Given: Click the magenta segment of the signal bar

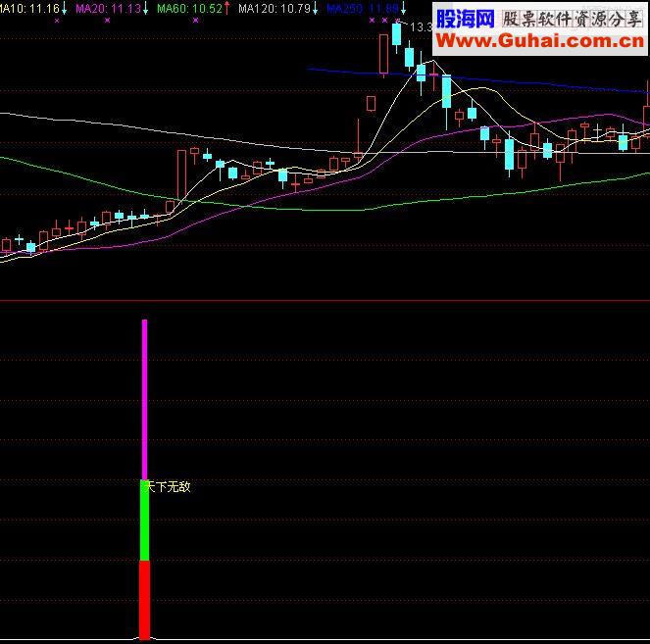Looking at the screenshot, I should pyautogui.click(x=144, y=399).
